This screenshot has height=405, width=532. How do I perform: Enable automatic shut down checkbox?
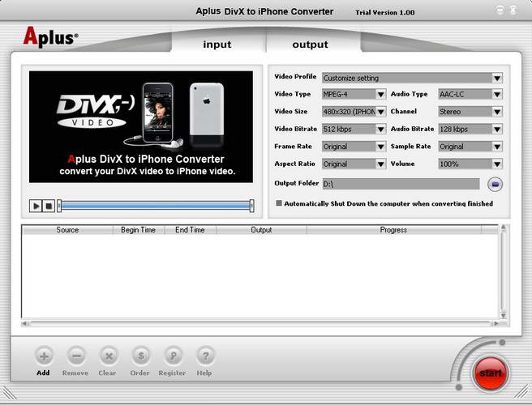pyautogui.click(x=279, y=203)
